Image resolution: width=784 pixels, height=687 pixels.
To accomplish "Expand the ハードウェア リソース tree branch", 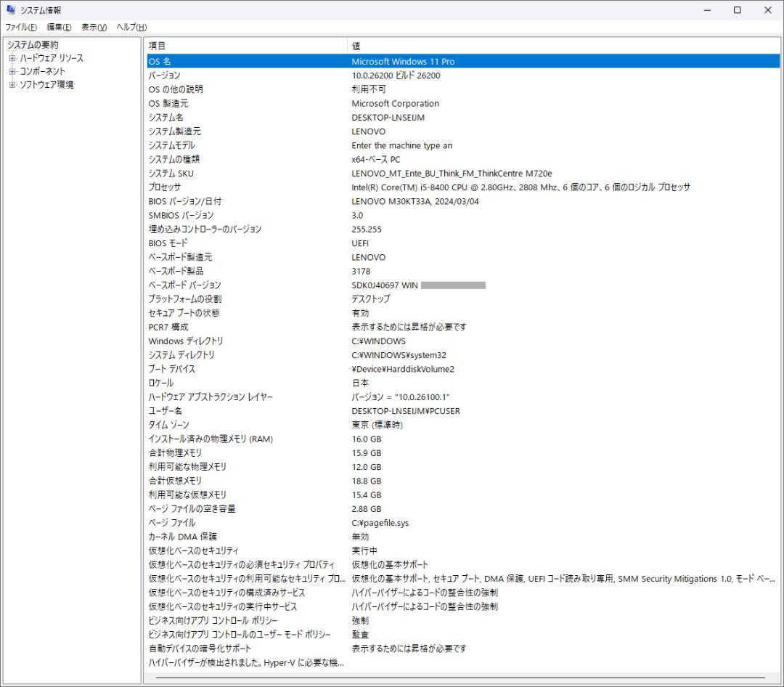I will click(12, 57).
